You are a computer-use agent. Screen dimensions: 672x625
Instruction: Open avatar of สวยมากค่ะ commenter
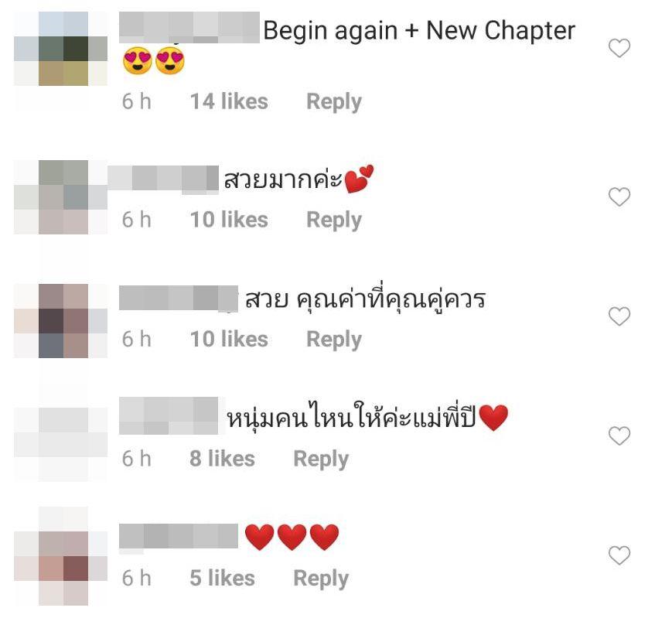(x=61, y=197)
